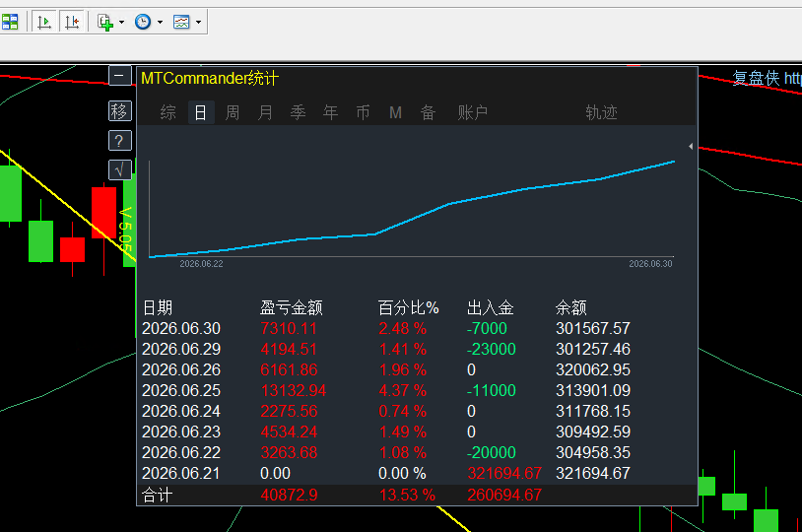The width and height of the screenshot is (802, 532).
Task: Select the 2026.06.29 date row
Action: 181,350
